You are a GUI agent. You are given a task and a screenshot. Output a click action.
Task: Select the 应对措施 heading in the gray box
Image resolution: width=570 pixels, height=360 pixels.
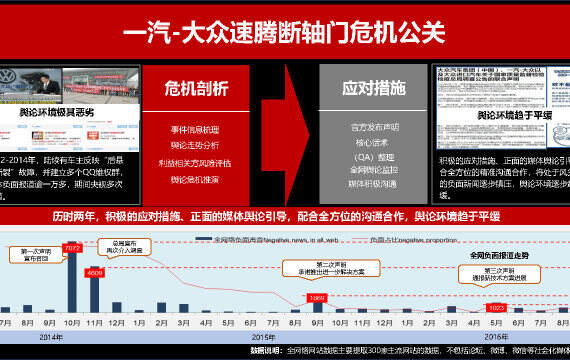pyautogui.click(x=374, y=88)
